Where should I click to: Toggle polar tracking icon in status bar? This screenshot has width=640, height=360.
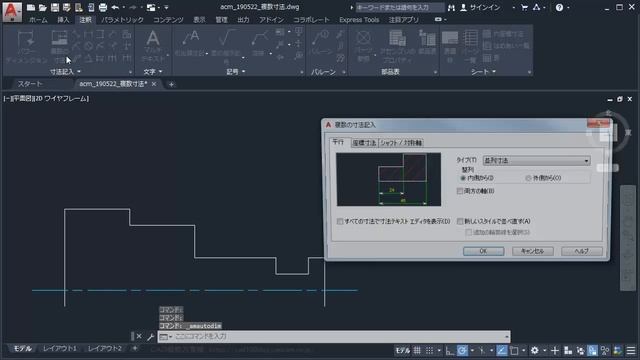pos(462,350)
